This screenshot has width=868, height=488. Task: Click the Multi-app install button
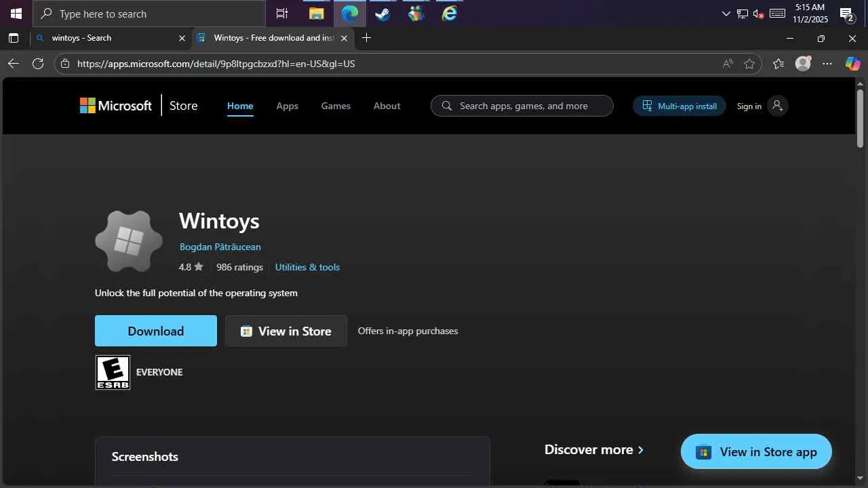click(x=679, y=106)
